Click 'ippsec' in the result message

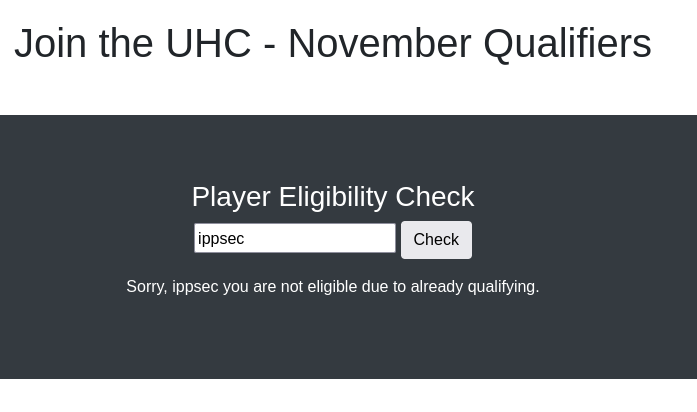(x=194, y=286)
